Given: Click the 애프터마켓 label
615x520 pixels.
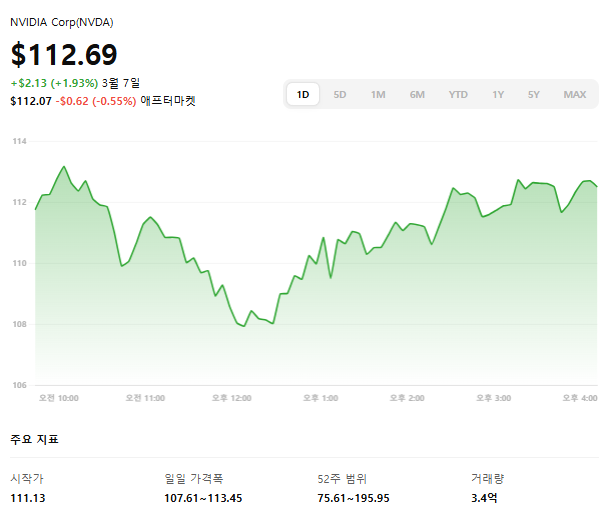Looking at the screenshot, I should click(x=168, y=101).
